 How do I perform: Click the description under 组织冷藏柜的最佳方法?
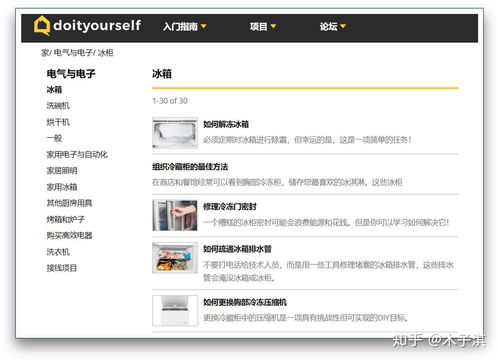pyautogui.click(x=277, y=182)
